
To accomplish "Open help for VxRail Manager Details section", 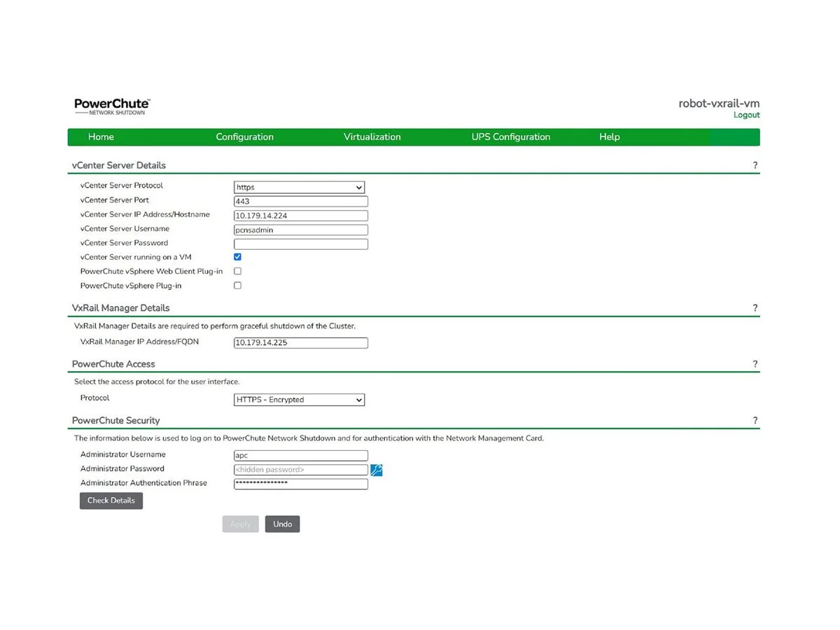I will (x=755, y=307).
